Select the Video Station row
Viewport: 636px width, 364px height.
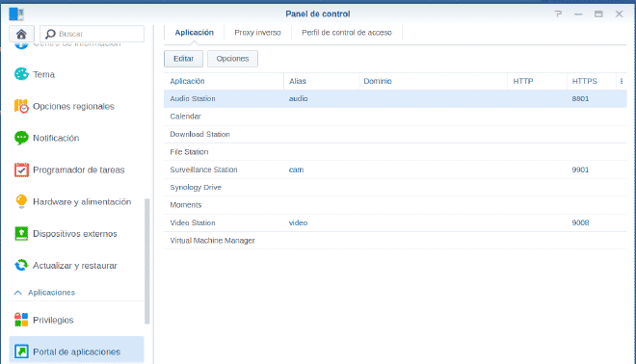click(x=395, y=222)
